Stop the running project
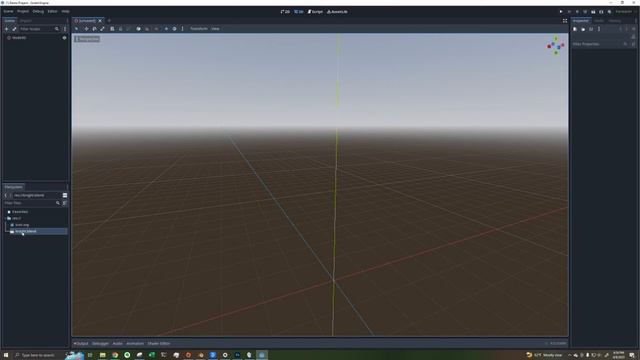640x360 pixels. click(x=577, y=12)
